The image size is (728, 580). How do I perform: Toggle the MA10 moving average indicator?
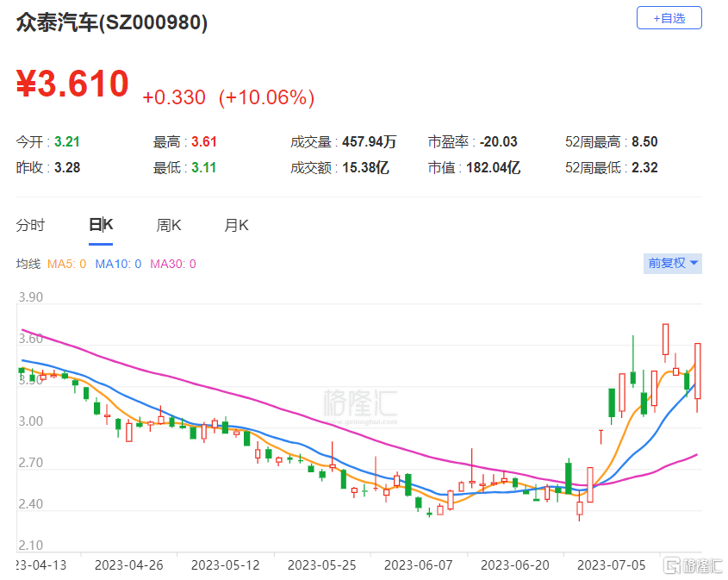point(118,265)
